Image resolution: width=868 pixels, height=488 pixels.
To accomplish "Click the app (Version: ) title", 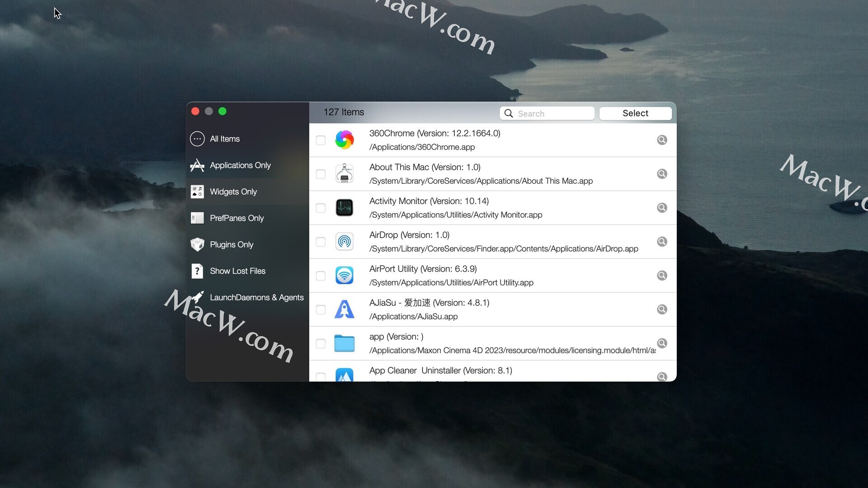I will coord(396,337).
